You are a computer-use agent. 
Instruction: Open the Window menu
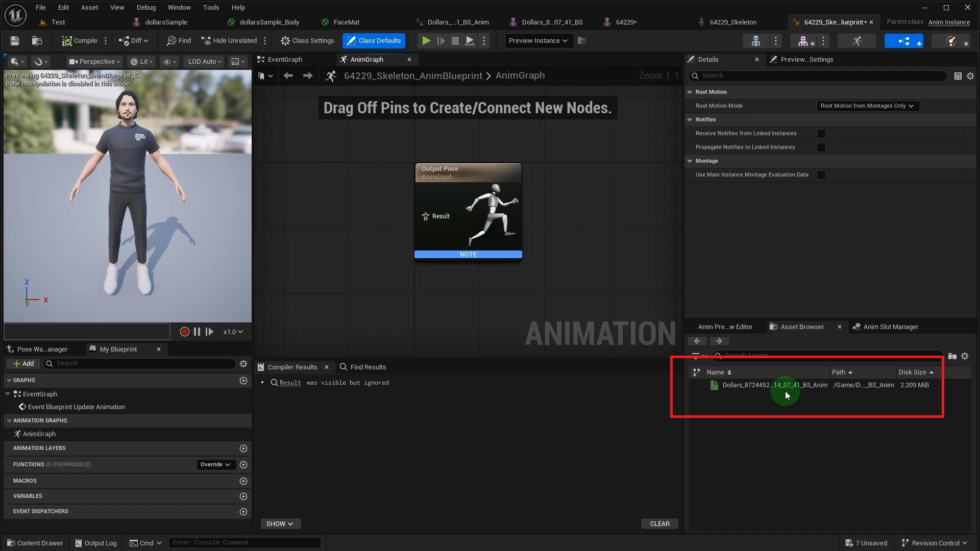pyautogui.click(x=179, y=7)
